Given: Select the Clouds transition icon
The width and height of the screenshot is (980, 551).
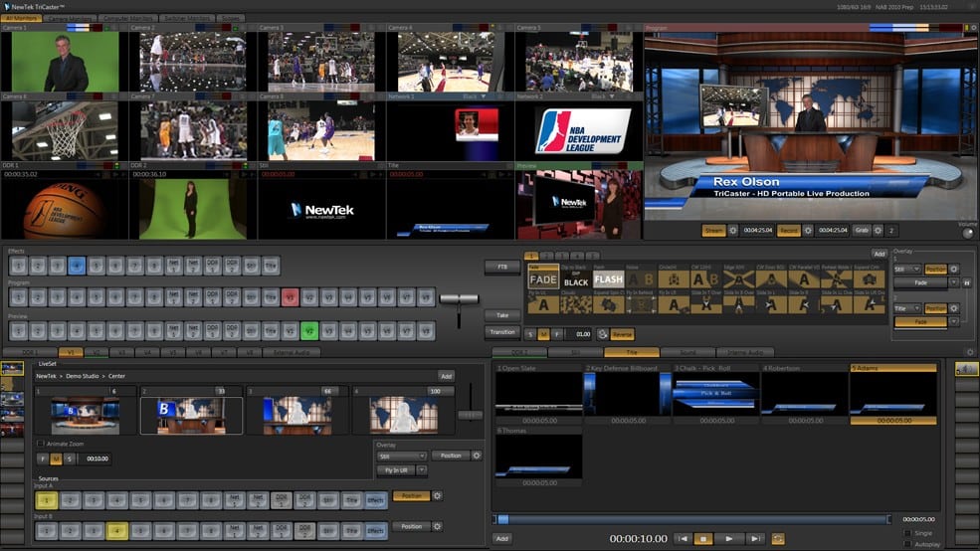Looking at the screenshot, I should pyautogui.click(x=576, y=305).
